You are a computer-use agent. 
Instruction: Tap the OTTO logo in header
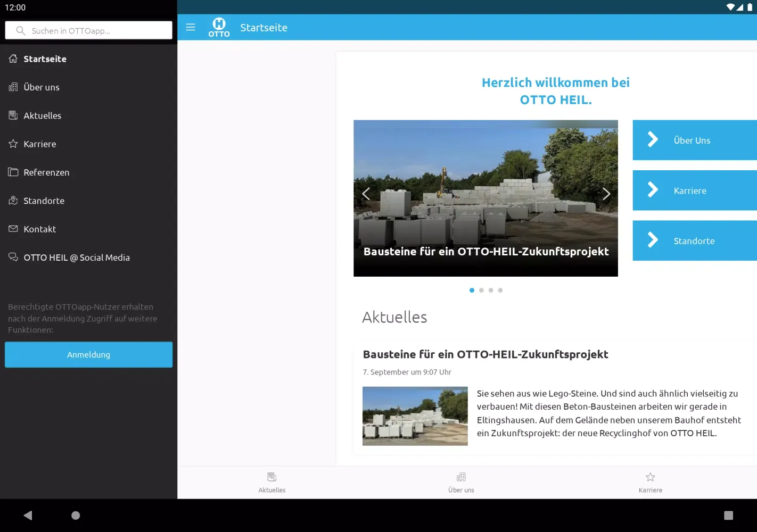click(x=219, y=27)
